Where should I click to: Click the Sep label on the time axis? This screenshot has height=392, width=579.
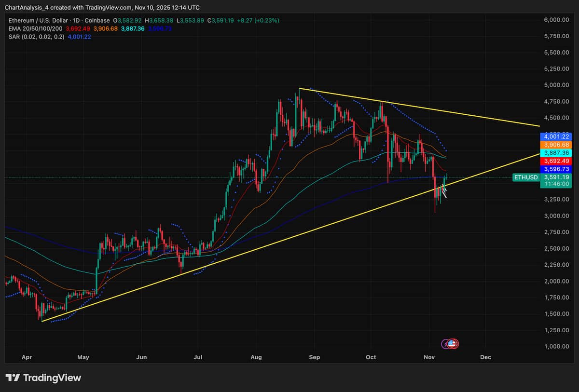(x=314, y=357)
